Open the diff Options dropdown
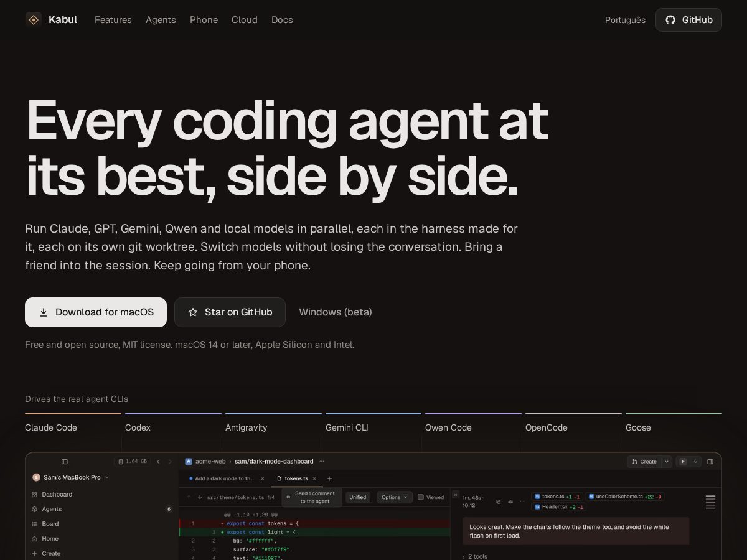 click(x=395, y=497)
